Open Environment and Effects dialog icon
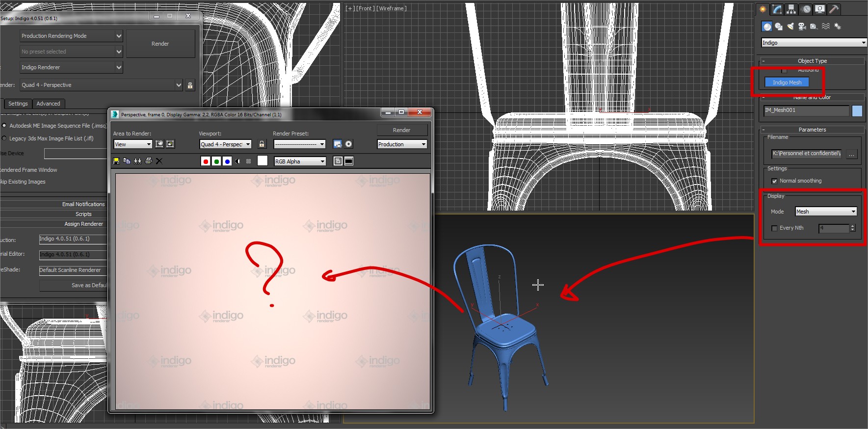This screenshot has height=429, width=868. 348,144
